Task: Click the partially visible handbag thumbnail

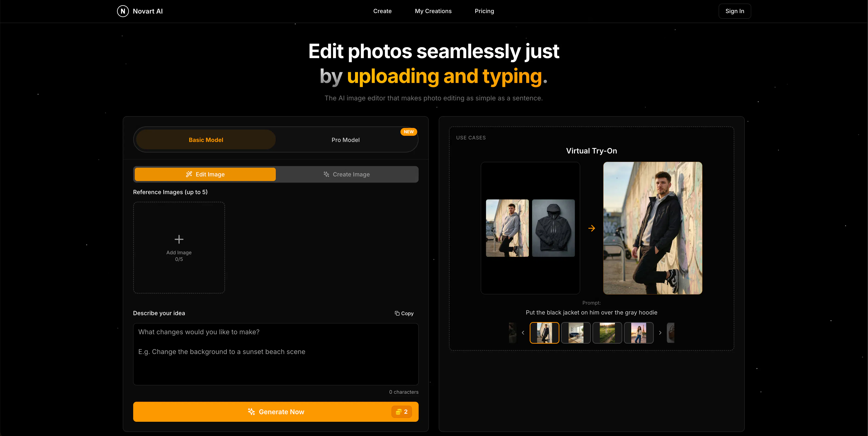Action: pyautogui.click(x=671, y=333)
